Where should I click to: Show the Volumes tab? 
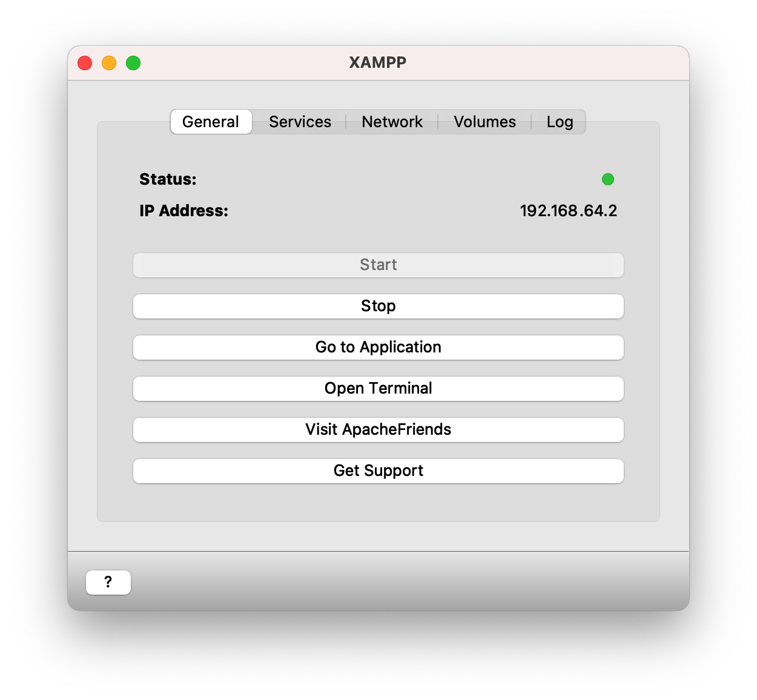tap(484, 122)
